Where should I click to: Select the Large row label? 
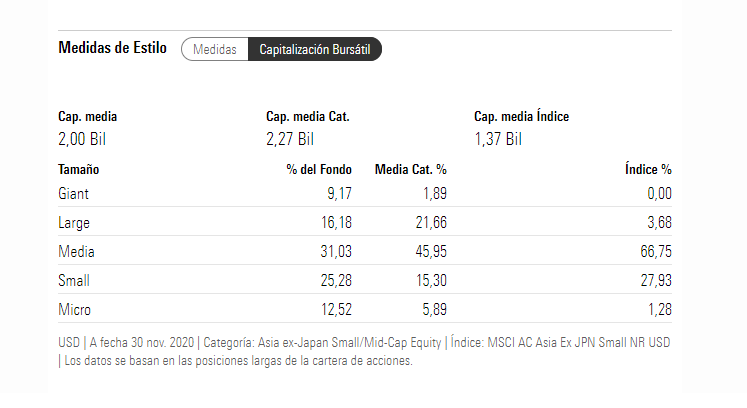point(76,222)
